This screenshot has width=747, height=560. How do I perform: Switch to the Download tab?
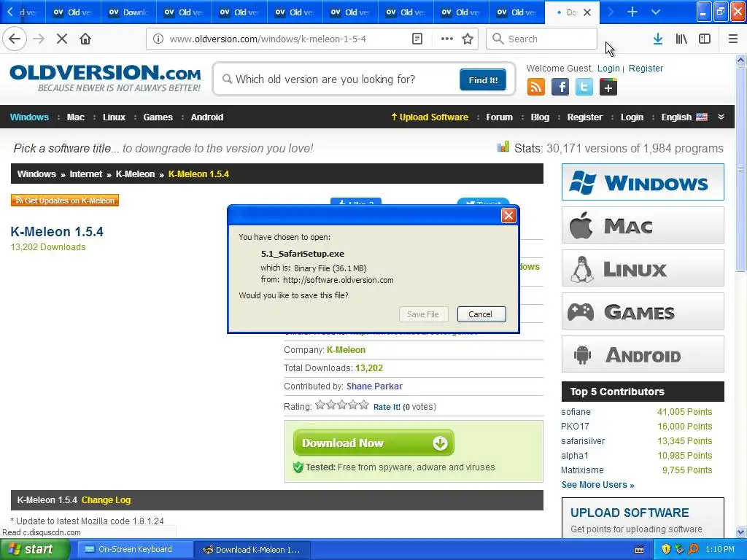pos(128,12)
